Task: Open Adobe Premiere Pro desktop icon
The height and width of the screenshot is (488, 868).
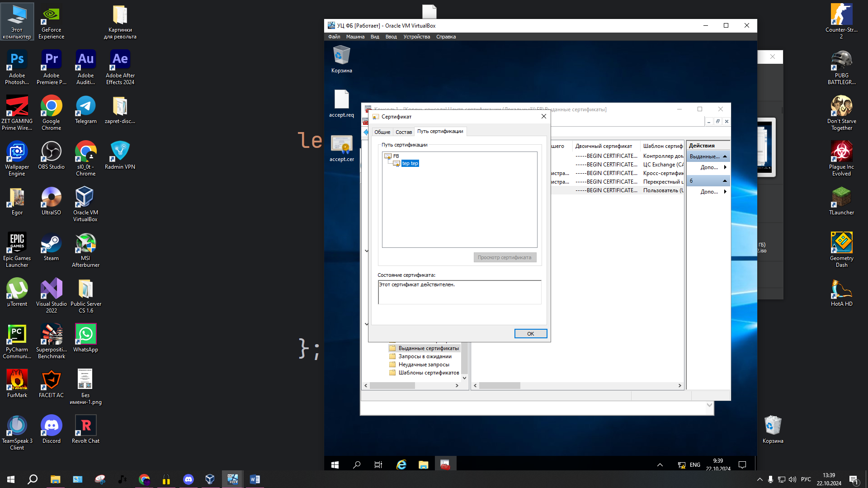Action: pyautogui.click(x=51, y=67)
